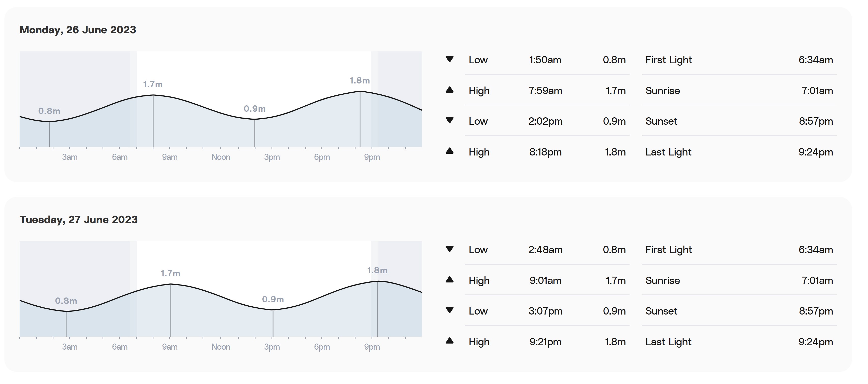Image resolution: width=868 pixels, height=384 pixels.
Task: Click the Monday, 26 June 2023 heading
Action: tap(78, 30)
